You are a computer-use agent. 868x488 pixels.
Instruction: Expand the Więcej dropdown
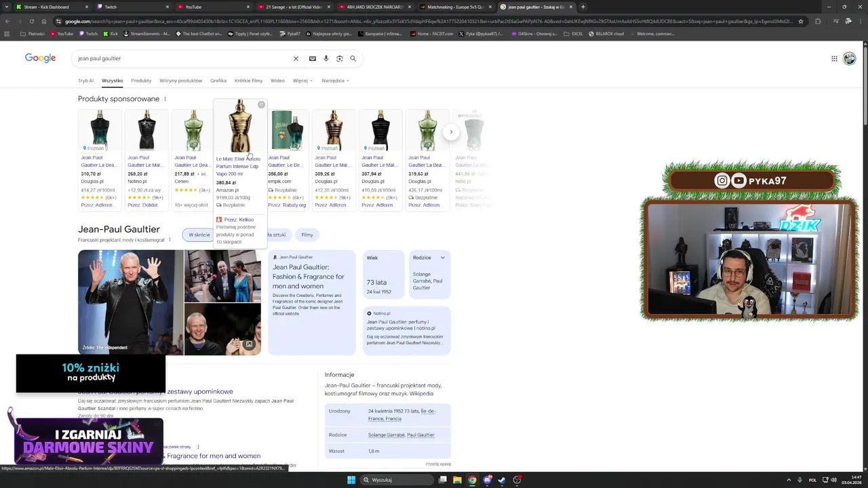[x=302, y=81]
